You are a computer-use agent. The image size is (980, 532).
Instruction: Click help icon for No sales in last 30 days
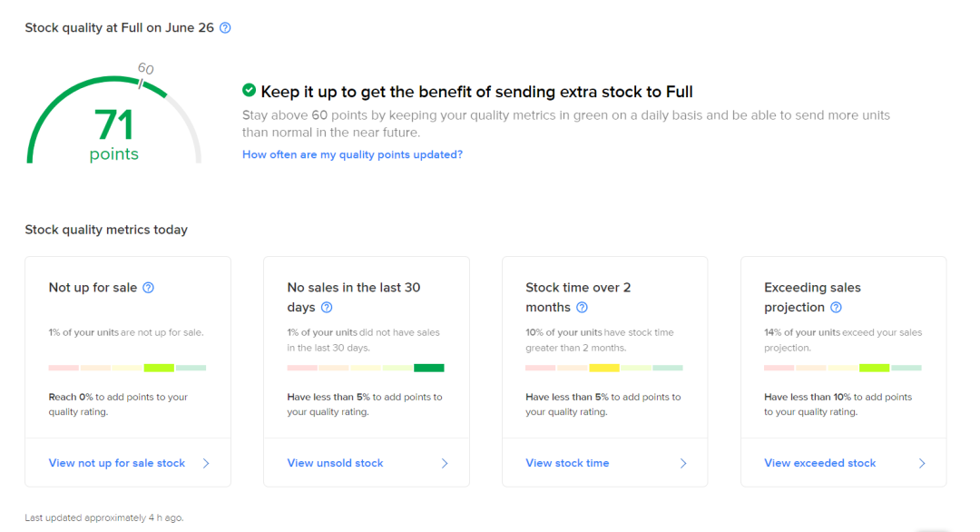pos(327,308)
